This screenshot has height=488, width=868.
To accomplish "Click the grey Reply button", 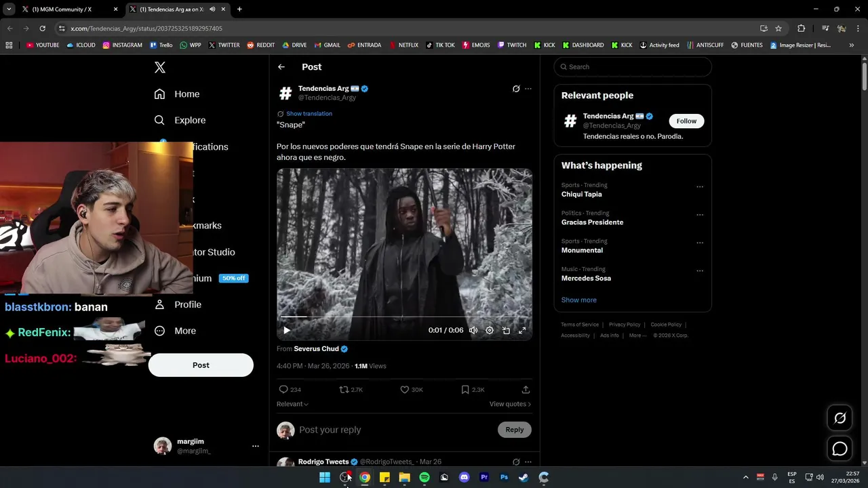I will pyautogui.click(x=515, y=430).
